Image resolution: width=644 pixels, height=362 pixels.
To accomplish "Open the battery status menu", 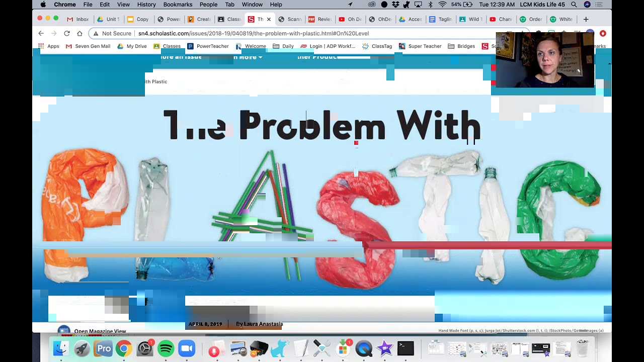I will [462, 5].
